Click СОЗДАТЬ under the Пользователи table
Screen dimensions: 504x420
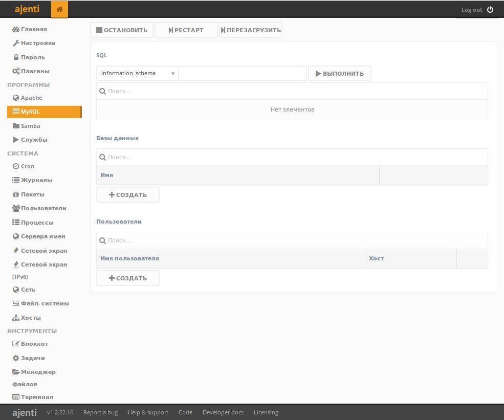click(x=128, y=278)
